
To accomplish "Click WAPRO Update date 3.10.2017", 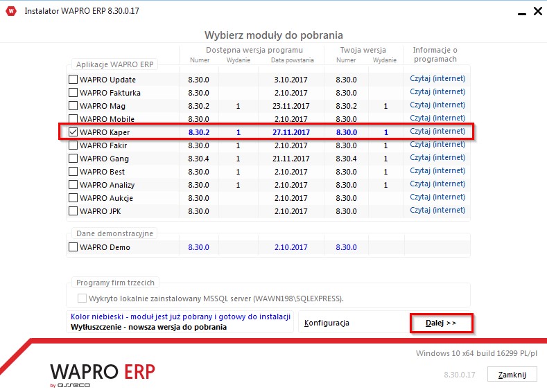I will tap(291, 80).
